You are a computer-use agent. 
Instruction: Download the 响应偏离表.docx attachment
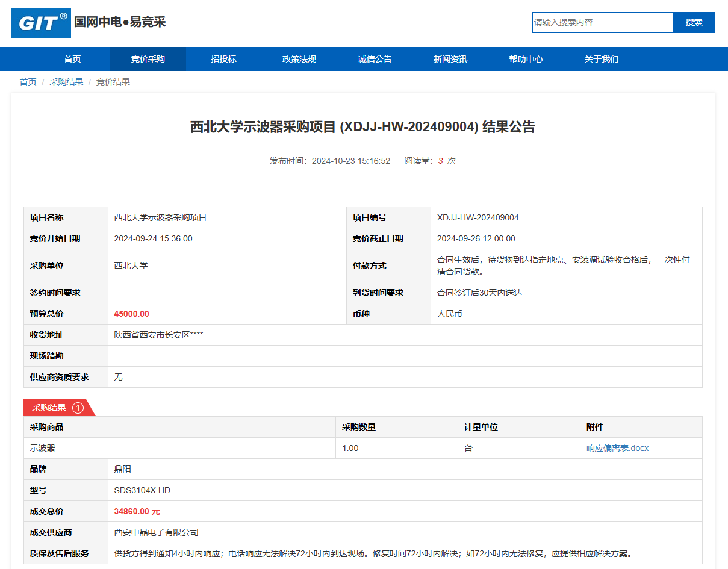click(x=617, y=448)
